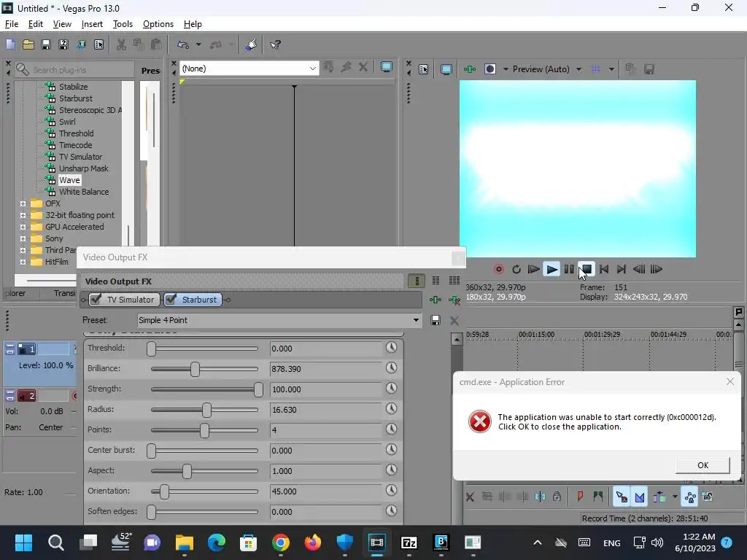This screenshot has width=747, height=560.
Task: Expand the Sony folder
Action: coord(23,238)
